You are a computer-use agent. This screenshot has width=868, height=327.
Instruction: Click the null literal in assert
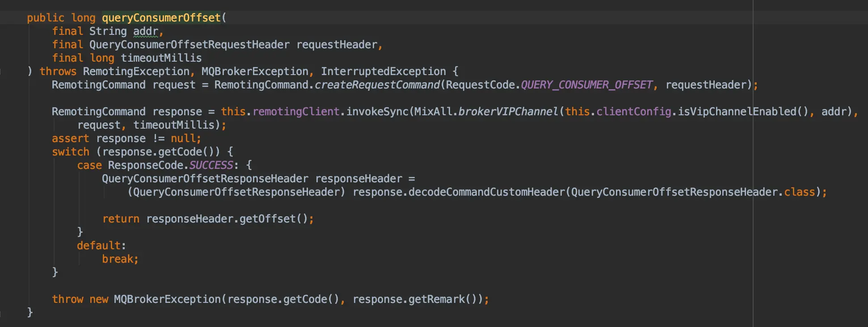[x=183, y=138]
